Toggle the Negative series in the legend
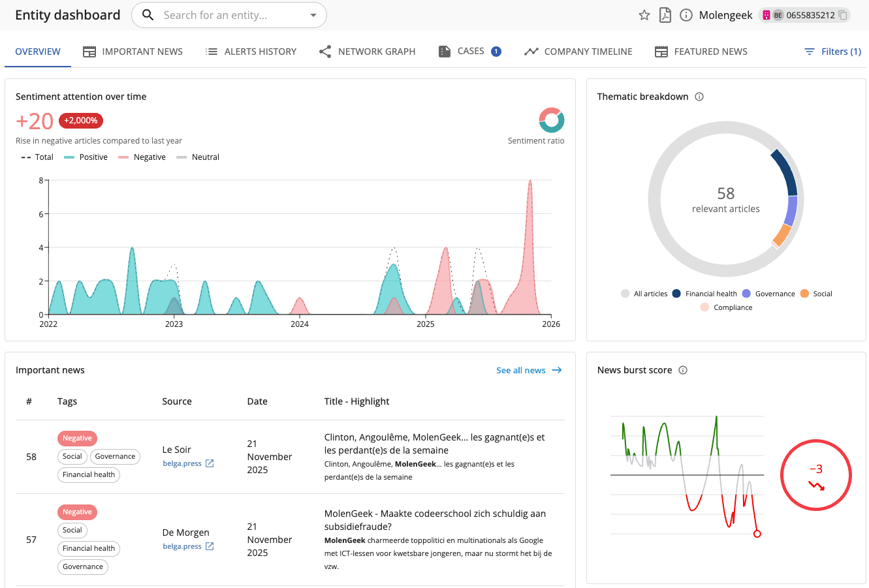 click(x=142, y=157)
